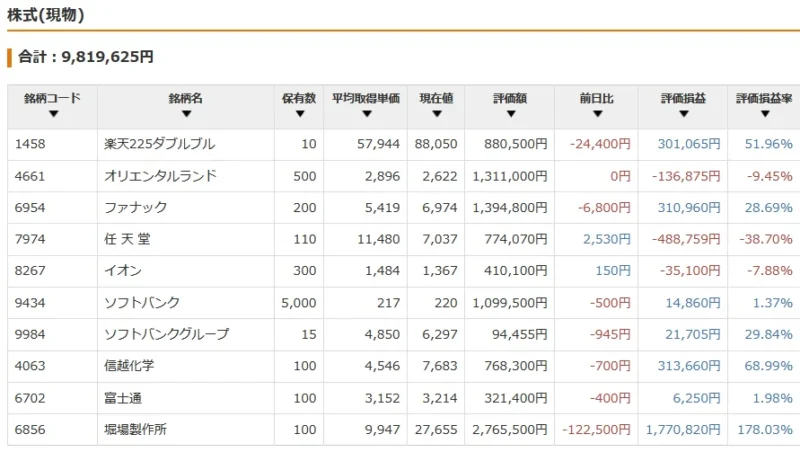Select stock name 楽天225ダブルブル
The width and height of the screenshot is (800, 452).
[160, 144]
